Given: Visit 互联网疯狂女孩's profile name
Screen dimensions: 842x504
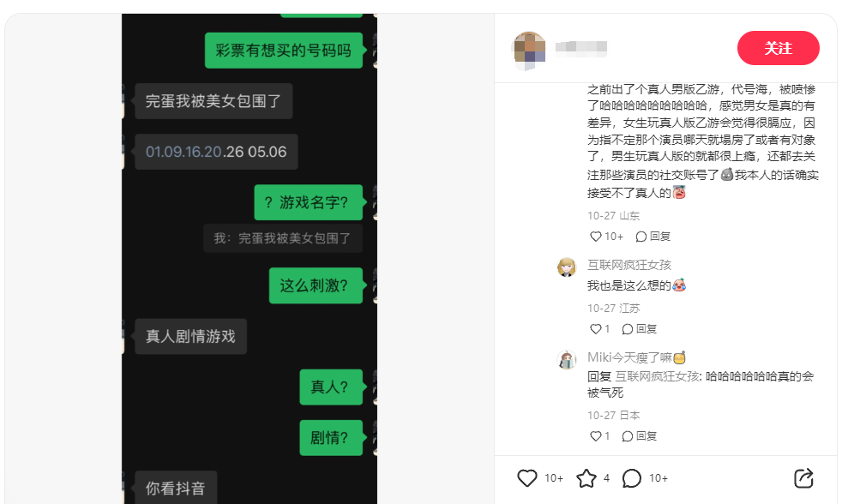Looking at the screenshot, I should click(629, 265).
